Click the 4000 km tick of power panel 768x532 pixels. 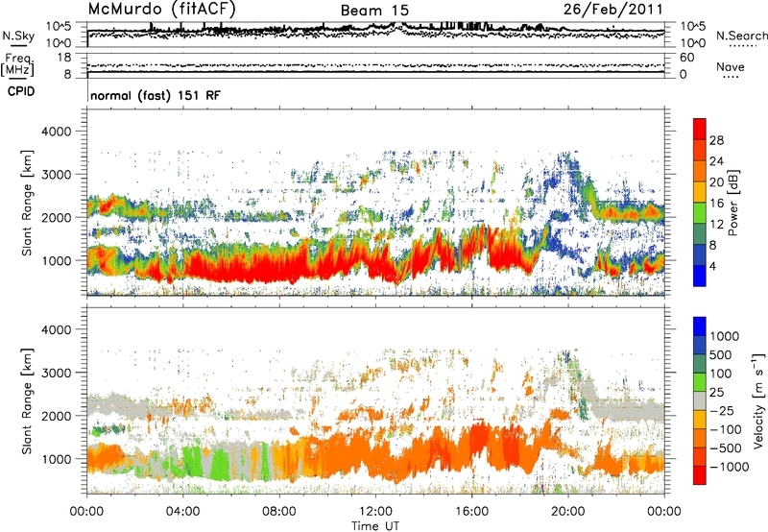(x=56, y=132)
